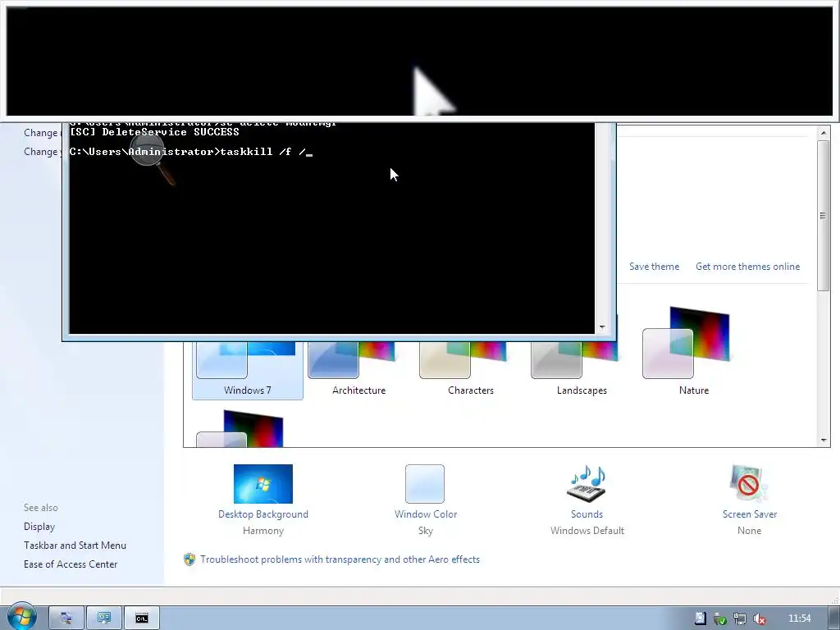
Task: Switch to the Personalization taskbar button
Action: pos(104,619)
